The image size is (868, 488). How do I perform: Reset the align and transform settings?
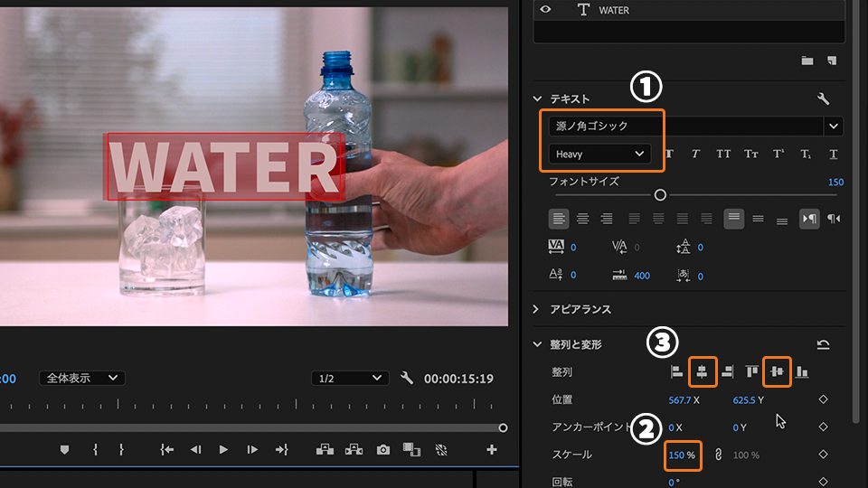823,344
